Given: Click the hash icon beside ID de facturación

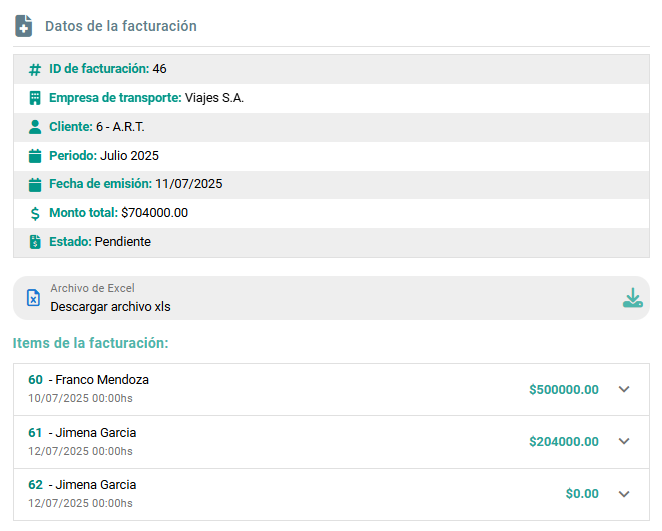Looking at the screenshot, I should point(35,69).
